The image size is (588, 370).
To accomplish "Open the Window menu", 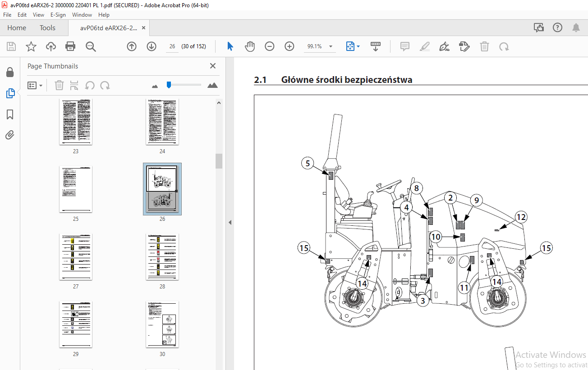I will [82, 14].
